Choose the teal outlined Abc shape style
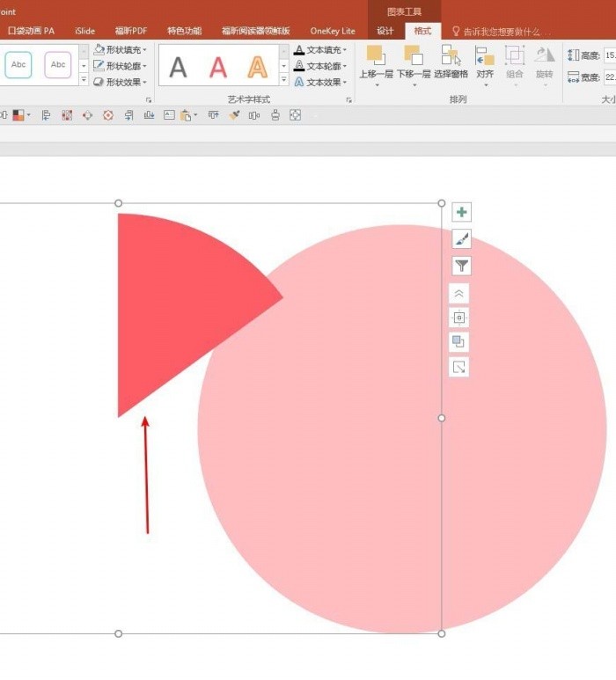Viewport: 616px width, 680px height. [x=18, y=65]
